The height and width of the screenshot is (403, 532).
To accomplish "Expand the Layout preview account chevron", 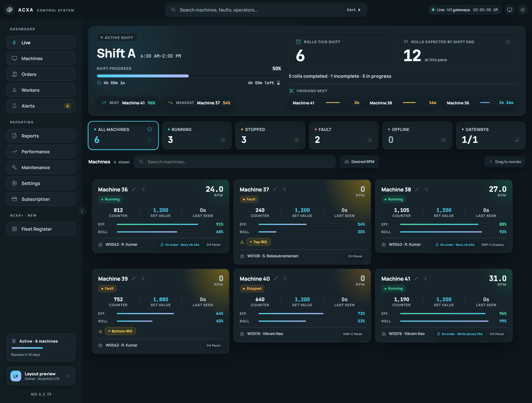I will tap(68, 376).
